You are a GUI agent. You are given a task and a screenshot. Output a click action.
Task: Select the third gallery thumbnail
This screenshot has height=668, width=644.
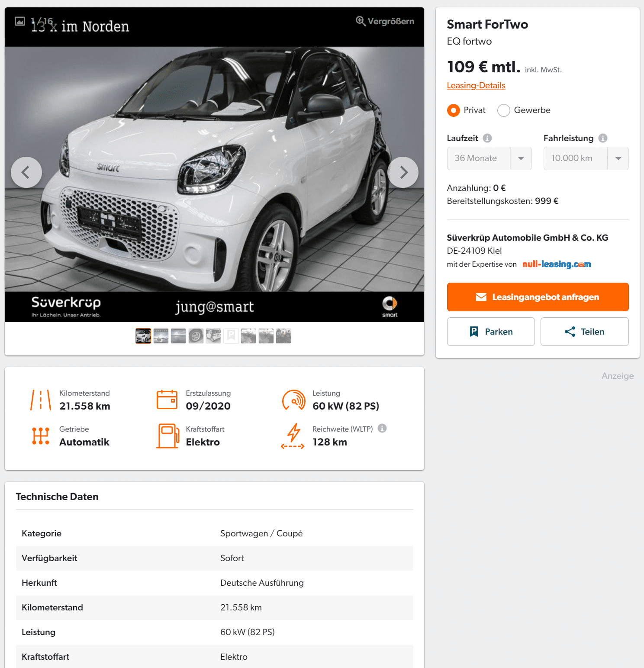coord(178,336)
